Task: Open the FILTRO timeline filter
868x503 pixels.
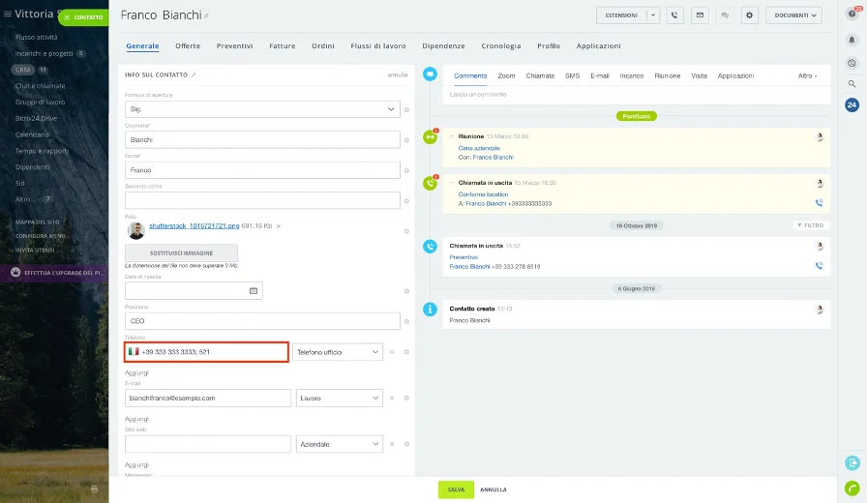Action: coord(811,225)
